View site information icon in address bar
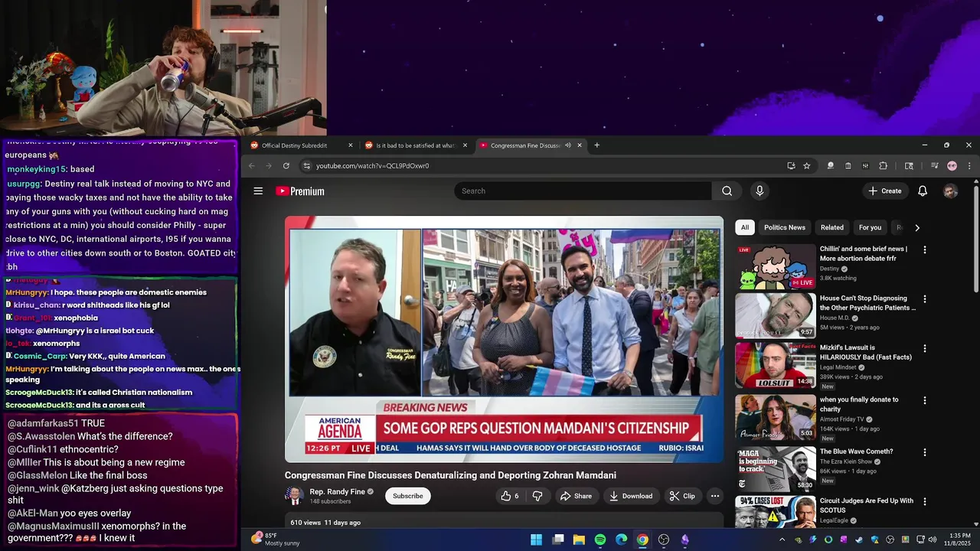980x551 pixels. [306, 166]
